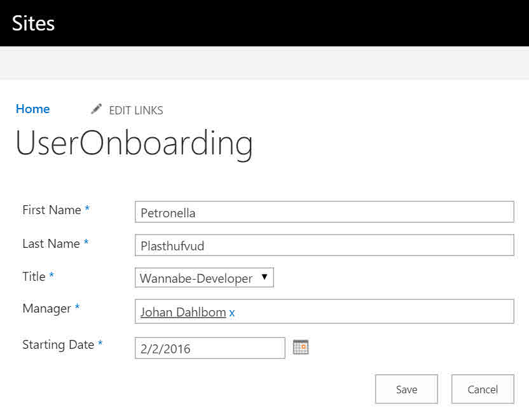Viewport: 529px width, 420px height.
Task: Remove Johan Dahlbom with the x
Action: pos(232,313)
